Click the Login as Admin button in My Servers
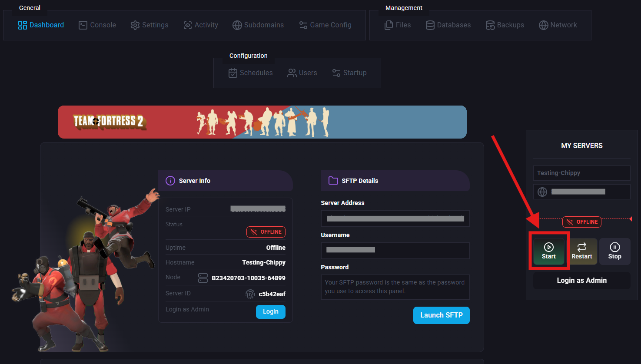641x364 pixels. (582, 281)
